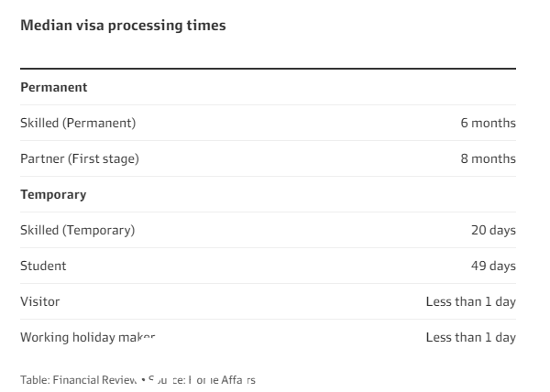Select the Visitor row label
550x392 pixels.
click(40, 301)
